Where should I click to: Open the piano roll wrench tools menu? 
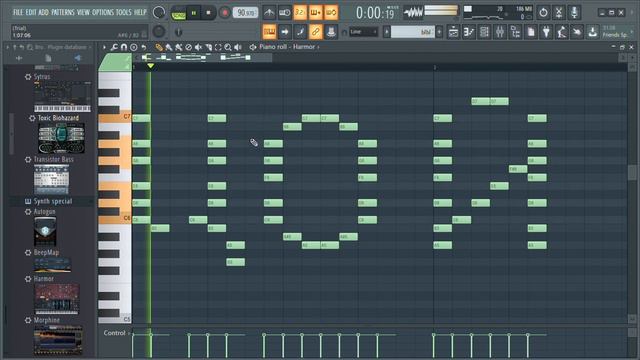click(114, 47)
